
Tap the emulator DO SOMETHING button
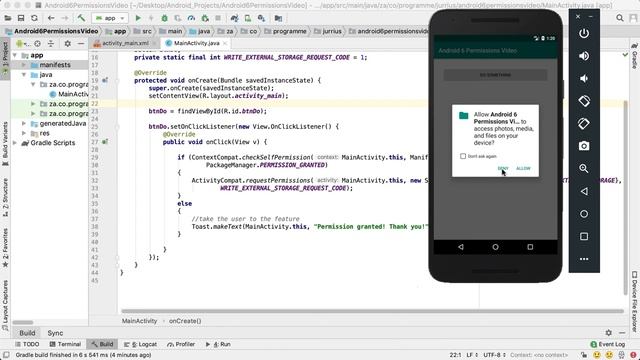point(495,75)
